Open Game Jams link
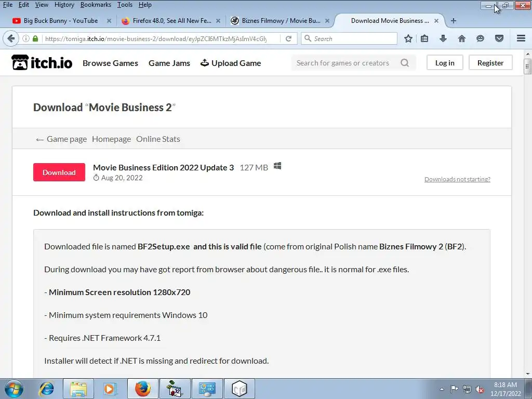Image resolution: width=532 pixels, height=399 pixels. coord(169,63)
